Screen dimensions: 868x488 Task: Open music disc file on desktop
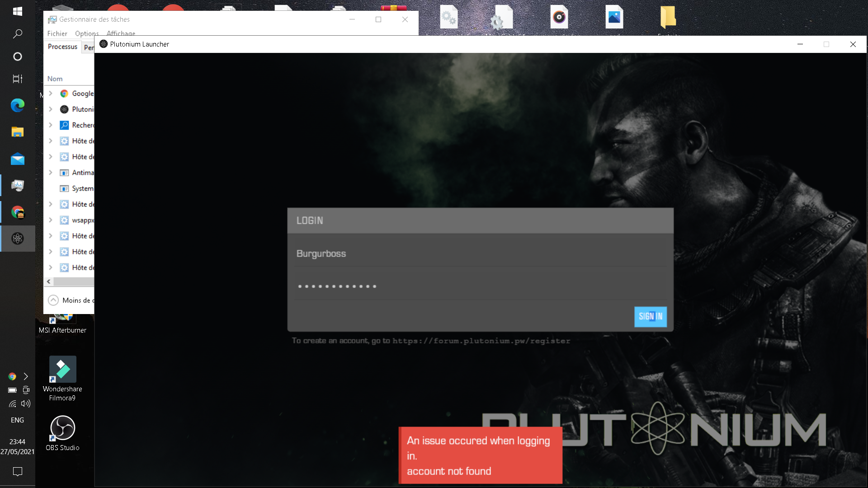click(x=559, y=18)
